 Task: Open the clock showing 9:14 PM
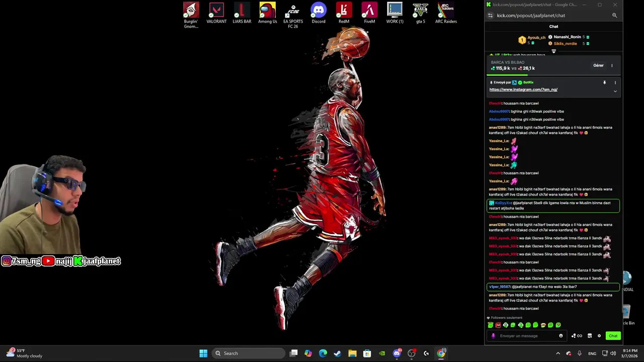click(630, 353)
